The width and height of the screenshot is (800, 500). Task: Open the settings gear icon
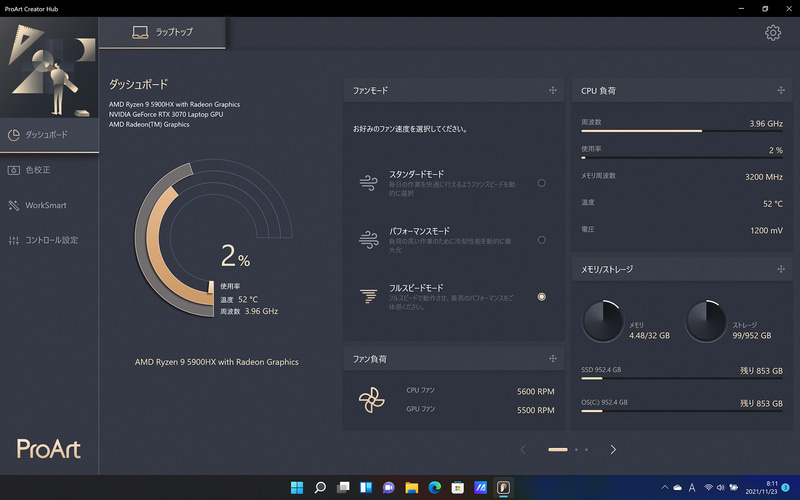(772, 33)
